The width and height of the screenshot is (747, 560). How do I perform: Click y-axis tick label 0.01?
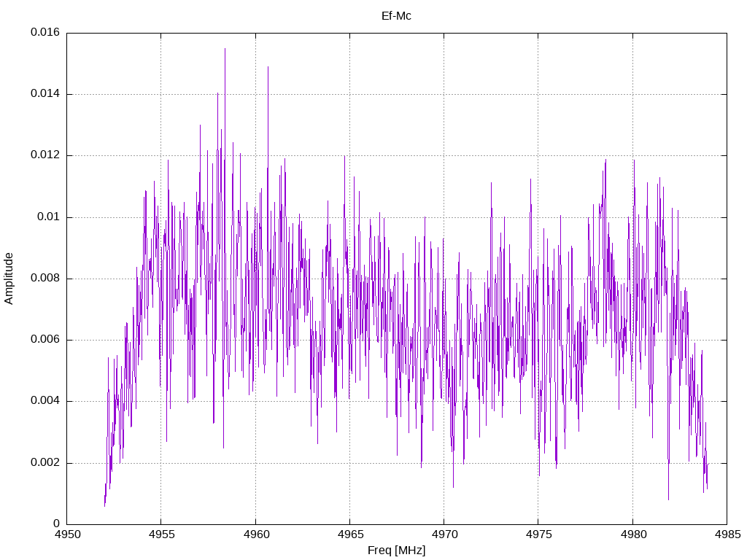click(x=49, y=217)
